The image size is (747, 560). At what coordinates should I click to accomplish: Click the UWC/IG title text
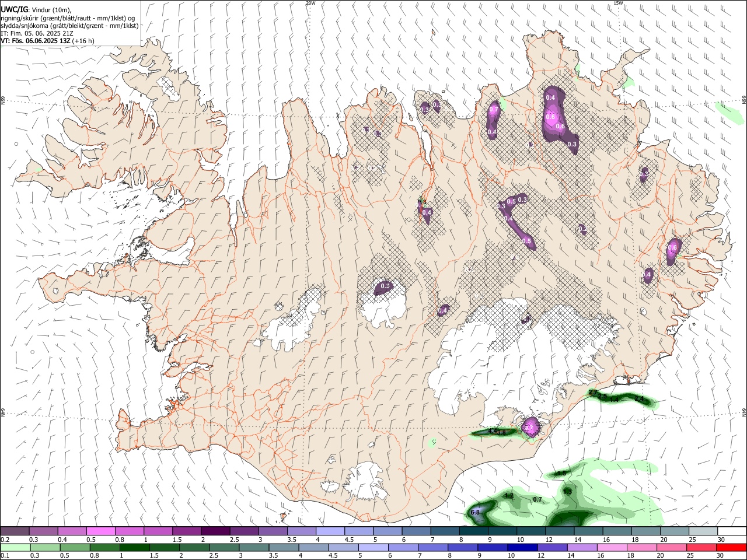14,10
